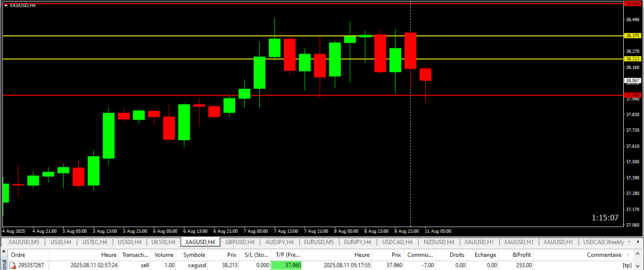The width and height of the screenshot is (644, 270).
Task: Click the order icon beside 295357267
Action: [x=13, y=265]
